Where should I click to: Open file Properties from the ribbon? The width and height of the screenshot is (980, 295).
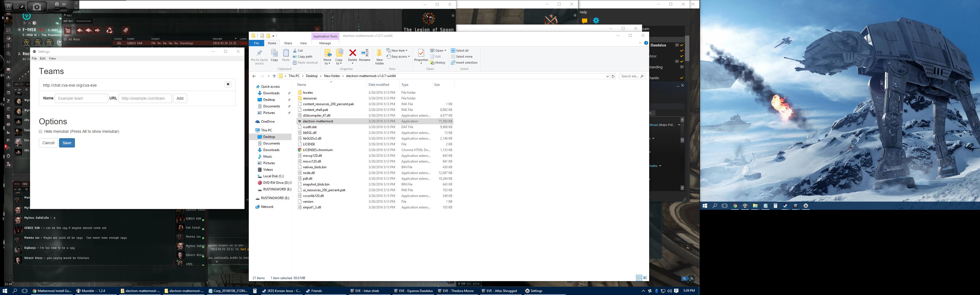coord(421,54)
